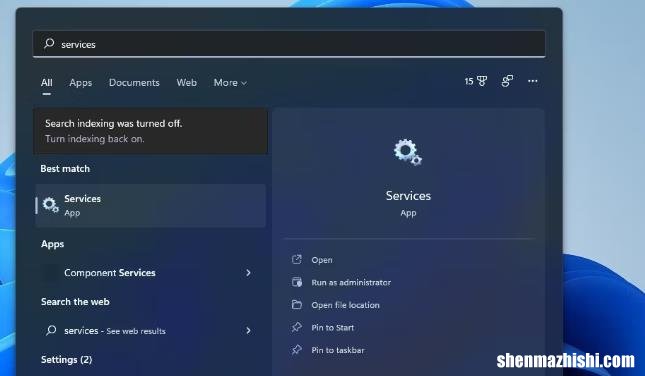The image size is (645, 376).
Task: Open the rewards trophy icon showing 15
Action: pyautogui.click(x=476, y=81)
